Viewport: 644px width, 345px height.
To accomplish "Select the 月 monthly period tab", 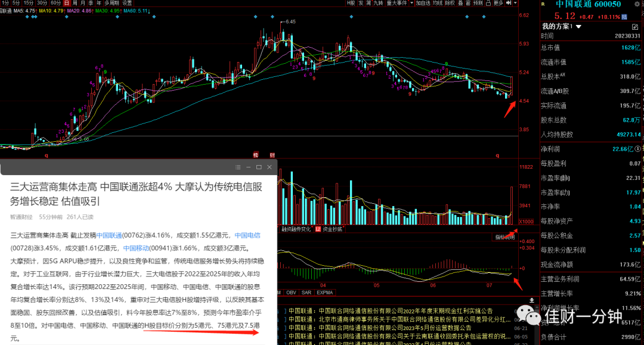I will tap(82, 3).
